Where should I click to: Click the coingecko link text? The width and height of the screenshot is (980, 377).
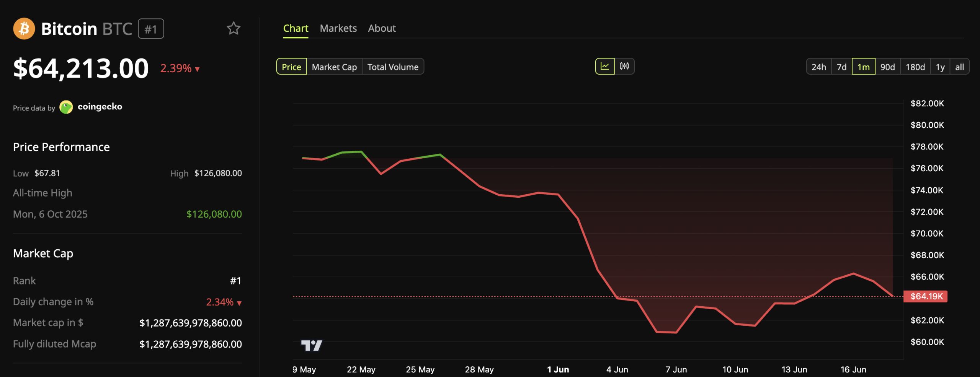click(x=100, y=107)
